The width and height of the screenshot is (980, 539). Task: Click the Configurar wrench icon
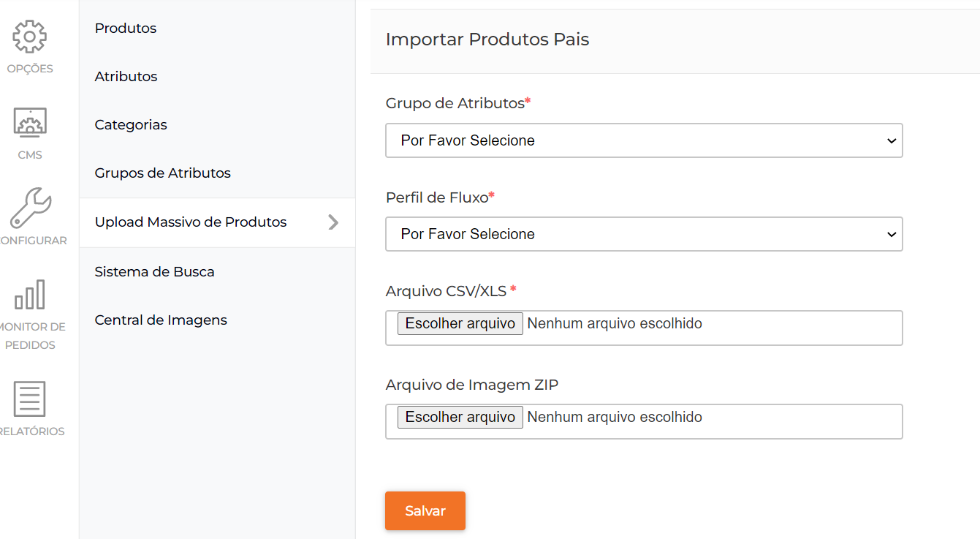click(31, 208)
